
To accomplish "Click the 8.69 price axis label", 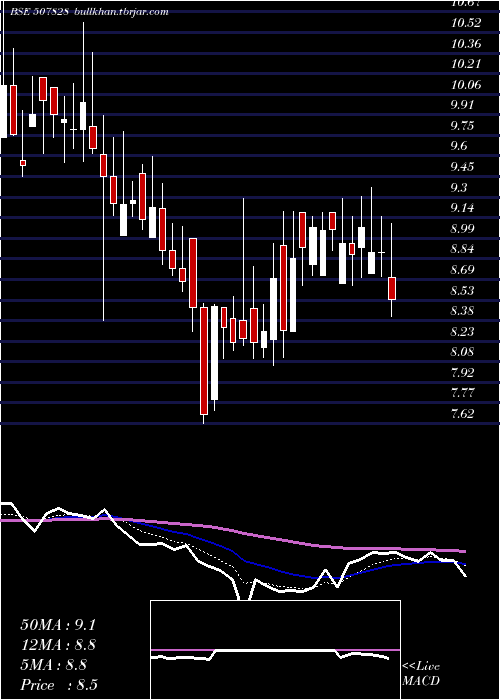I will [x=462, y=270].
